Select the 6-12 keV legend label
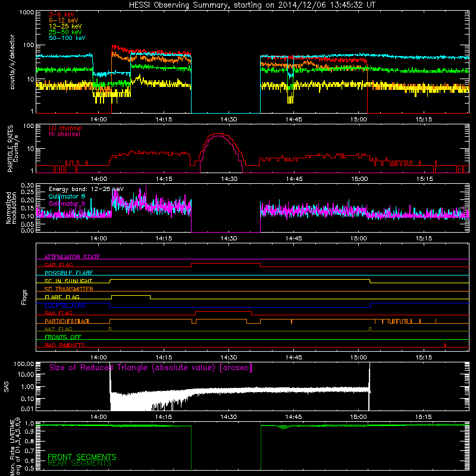 (64, 20)
